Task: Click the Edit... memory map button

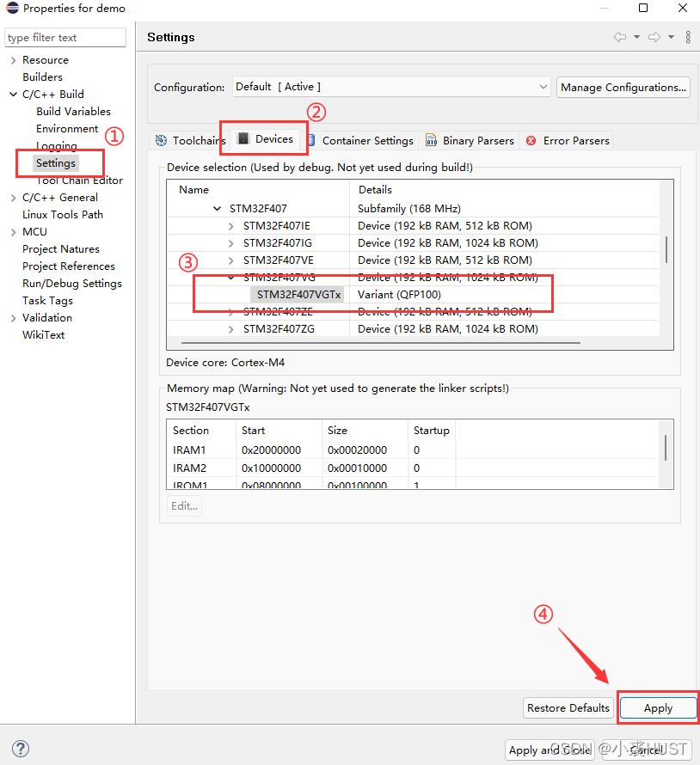Action: click(185, 506)
